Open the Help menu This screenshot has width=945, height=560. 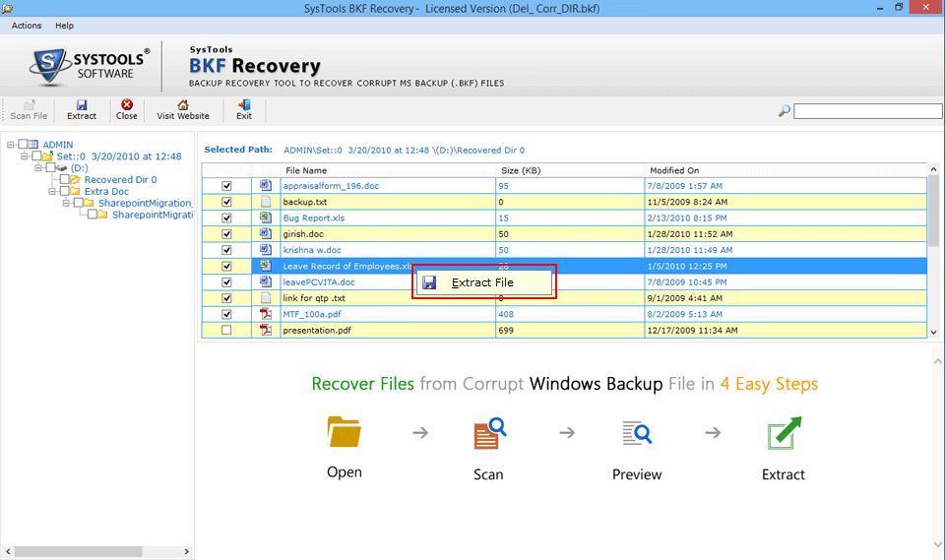click(x=64, y=26)
